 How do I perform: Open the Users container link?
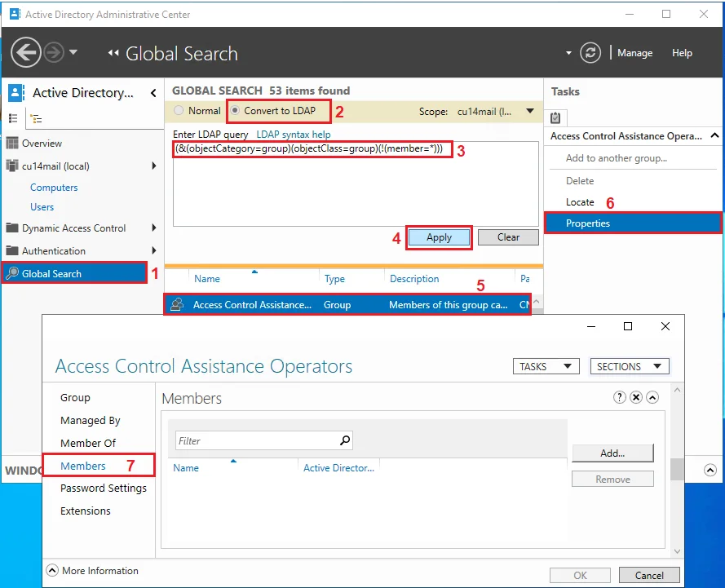[x=42, y=207]
